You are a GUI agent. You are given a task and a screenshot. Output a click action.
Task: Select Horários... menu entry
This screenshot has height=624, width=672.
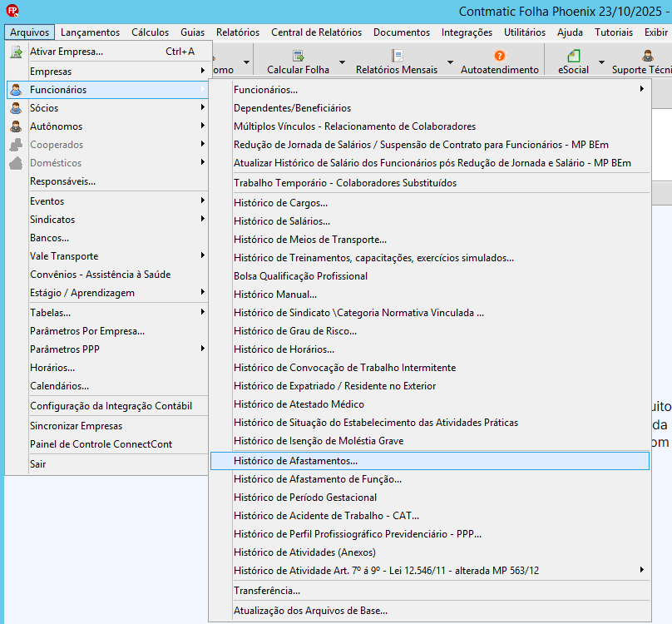[107, 368]
